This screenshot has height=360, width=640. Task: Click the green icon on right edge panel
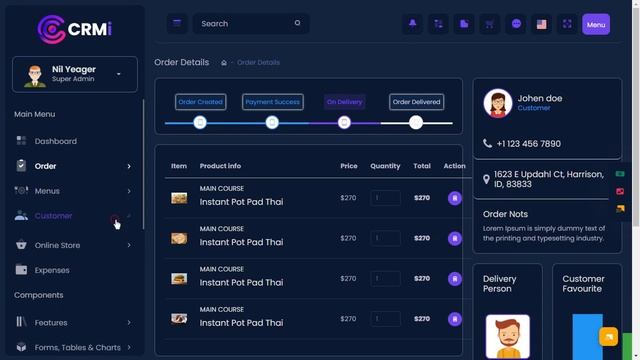click(620, 174)
